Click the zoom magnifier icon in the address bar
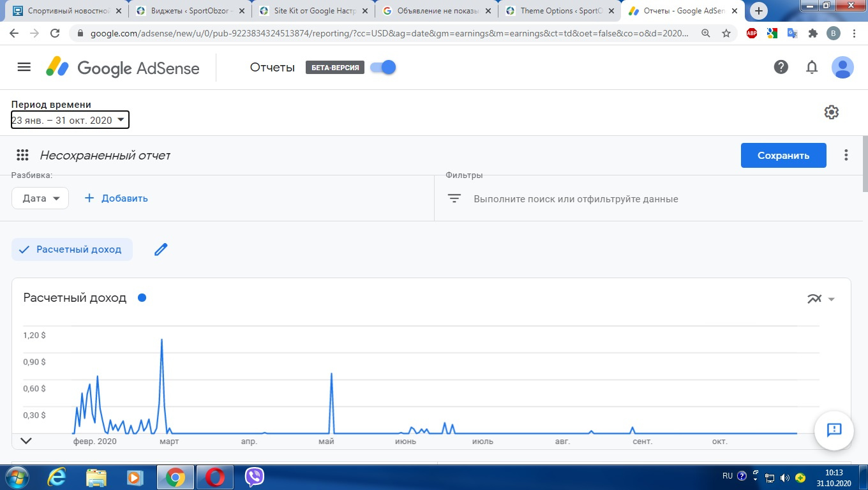Image resolution: width=868 pixels, height=490 pixels. pyautogui.click(x=706, y=34)
